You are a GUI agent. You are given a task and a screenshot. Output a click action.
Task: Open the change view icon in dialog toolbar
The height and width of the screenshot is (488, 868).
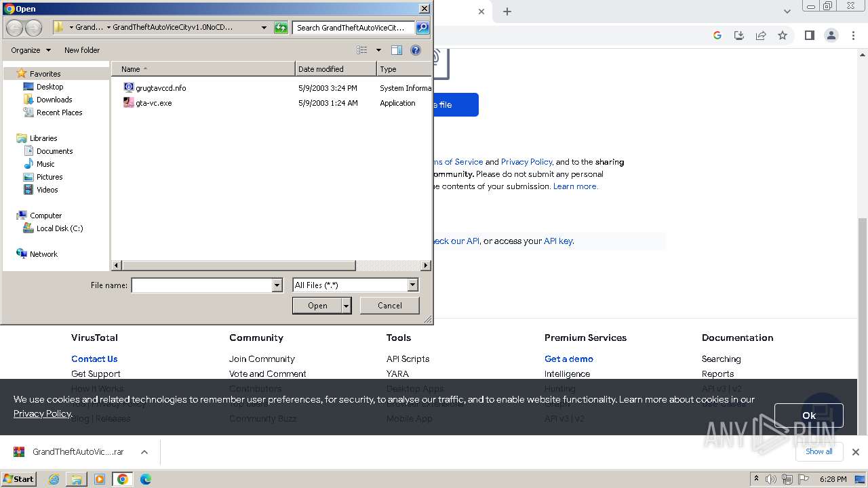[x=362, y=50]
